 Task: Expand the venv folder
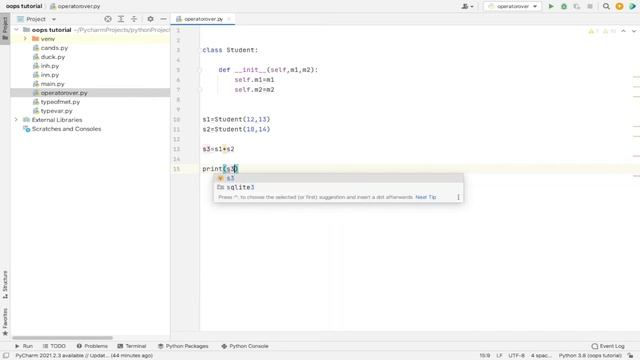pos(25,39)
